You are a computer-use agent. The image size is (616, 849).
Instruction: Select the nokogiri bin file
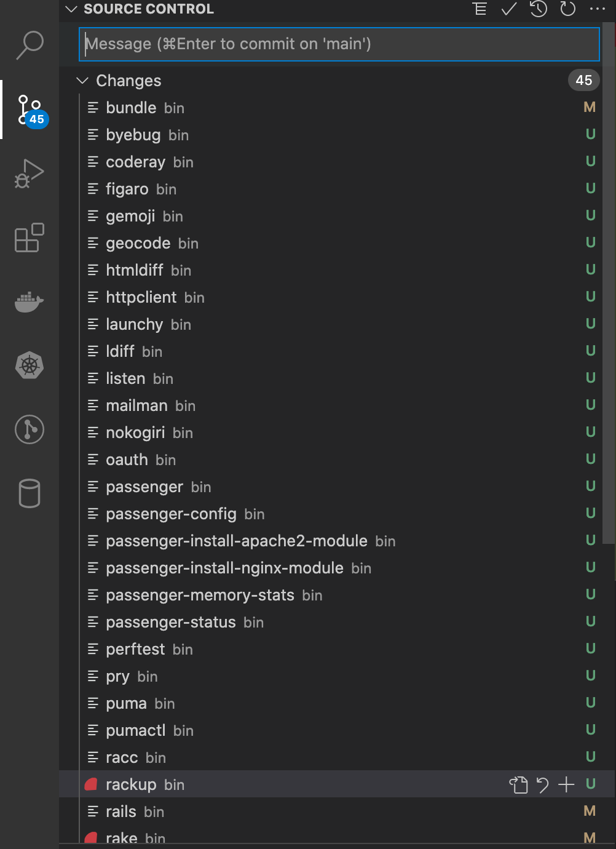[x=337, y=432]
